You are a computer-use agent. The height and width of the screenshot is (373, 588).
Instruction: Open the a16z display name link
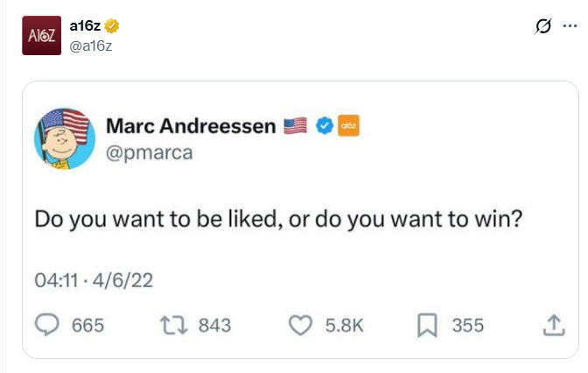point(85,26)
